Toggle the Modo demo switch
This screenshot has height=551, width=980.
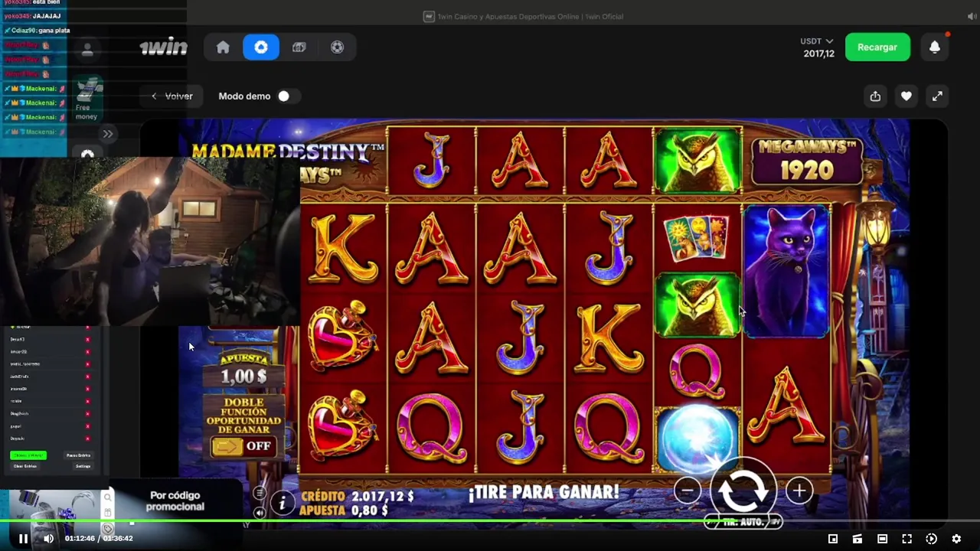click(x=288, y=96)
